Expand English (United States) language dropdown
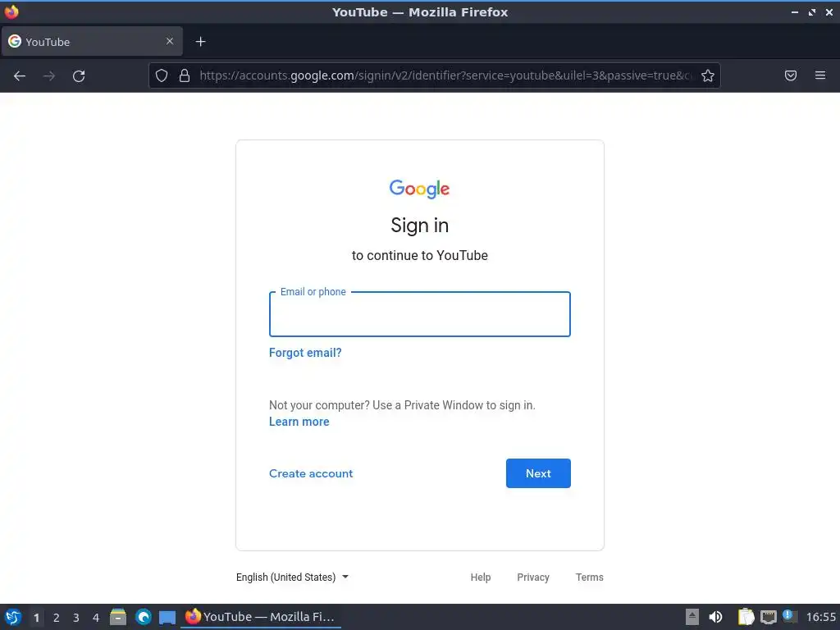This screenshot has height=630, width=840. [x=293, y=577]
